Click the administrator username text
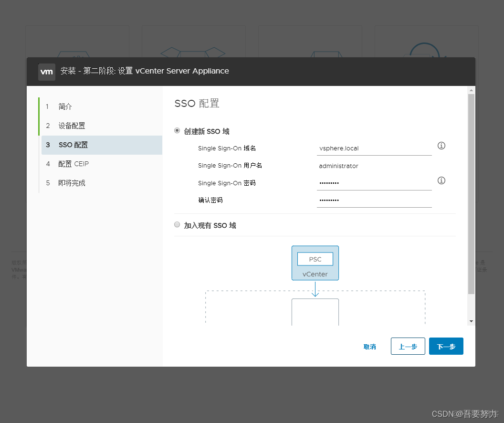504x423 pixels. tap(338, 166)
